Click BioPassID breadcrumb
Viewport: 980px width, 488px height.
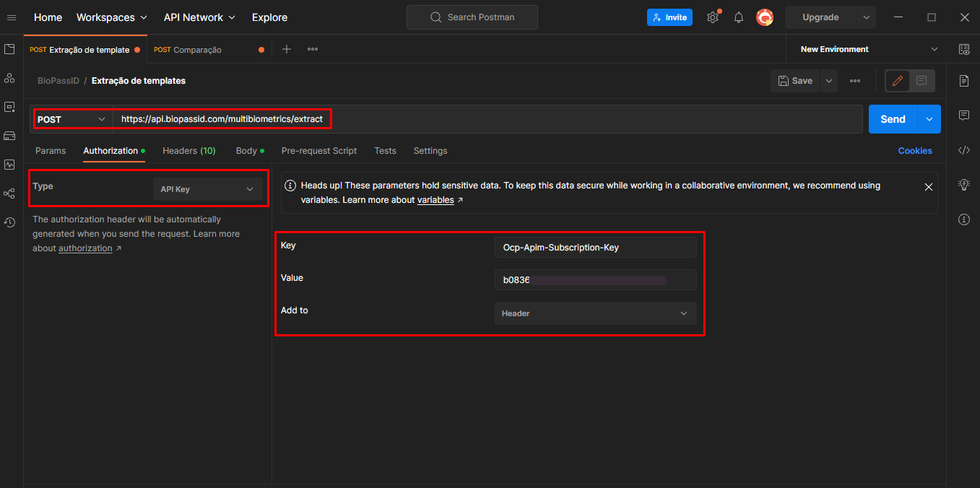[58, 81]
